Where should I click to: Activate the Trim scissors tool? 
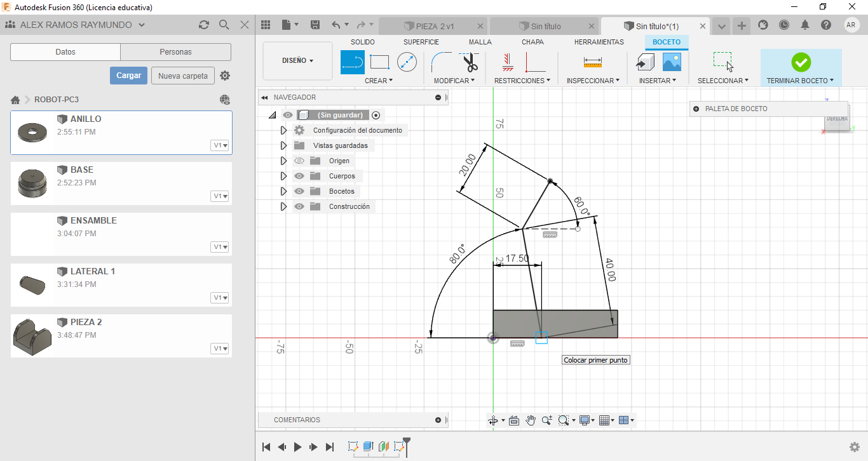click(470, 63)
